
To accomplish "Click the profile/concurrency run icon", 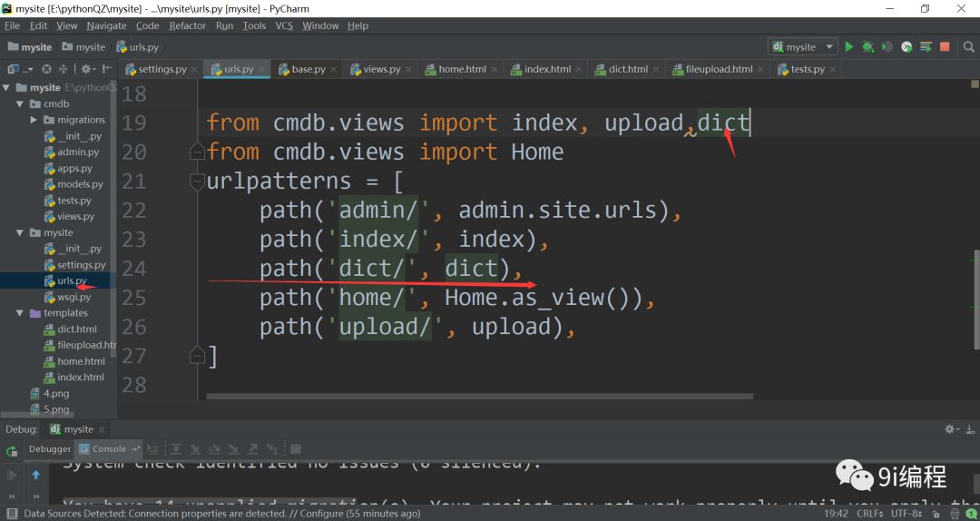I will (x=906, y=47).
